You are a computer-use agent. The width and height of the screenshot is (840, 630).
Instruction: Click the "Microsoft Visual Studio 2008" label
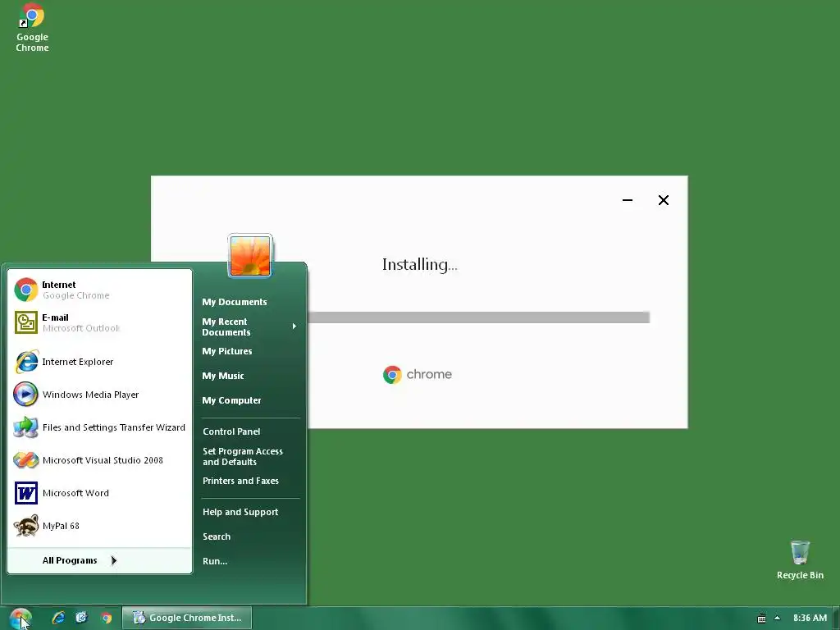103,459
